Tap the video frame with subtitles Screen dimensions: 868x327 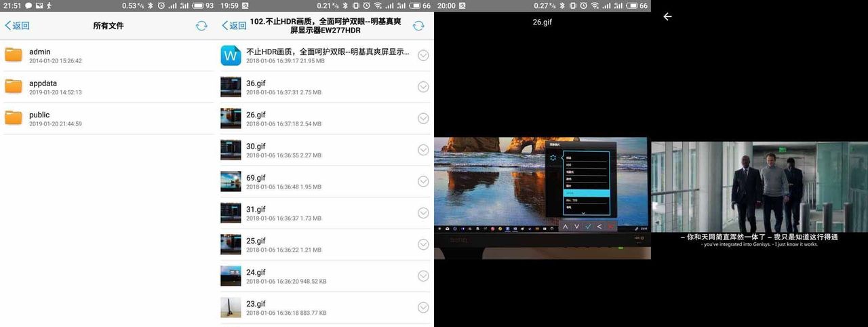tap(759, 193)
